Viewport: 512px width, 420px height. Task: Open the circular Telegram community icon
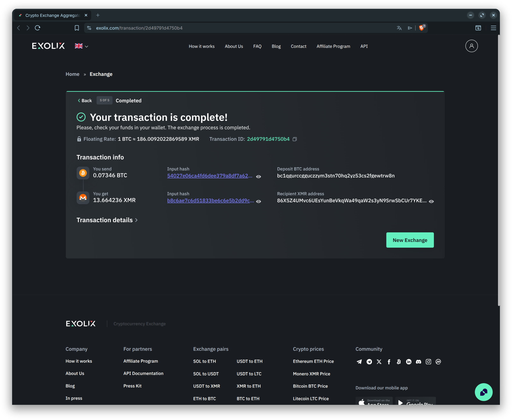pyautogui.click(x=369, y=362)
